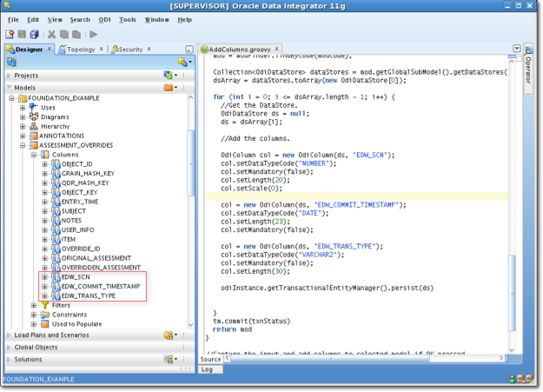Click the Save toolbar icon

point(22,34)
